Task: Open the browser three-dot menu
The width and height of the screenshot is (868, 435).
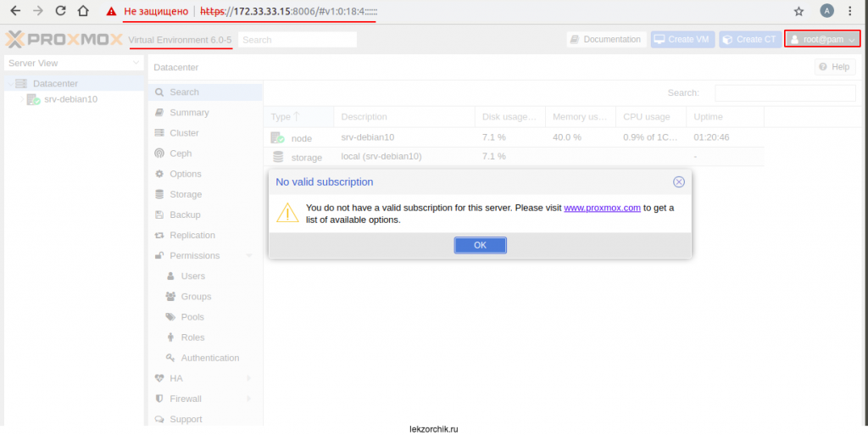Action: (x=850, y=10)
